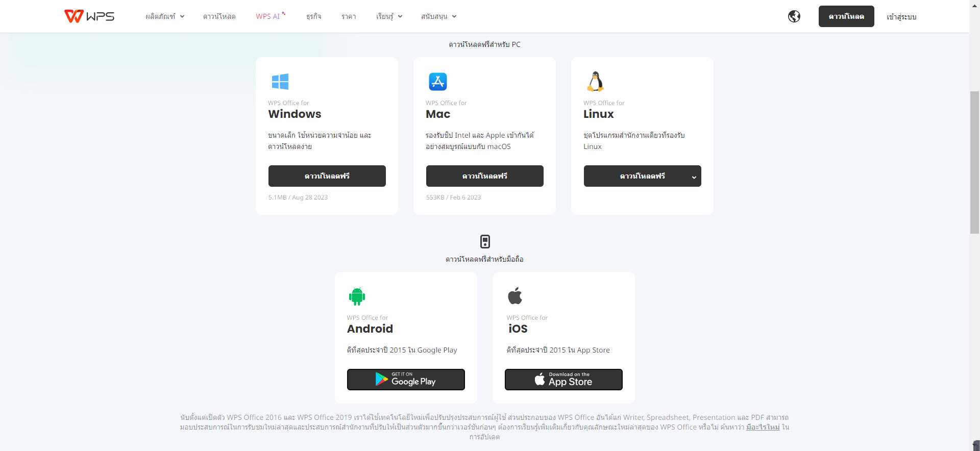This screenshot has width=980, height=451.
Task: Click the 'ดาวน์โหลดฟรีสำหรับมือถือ' section title
Action: (x=485, y=259)
